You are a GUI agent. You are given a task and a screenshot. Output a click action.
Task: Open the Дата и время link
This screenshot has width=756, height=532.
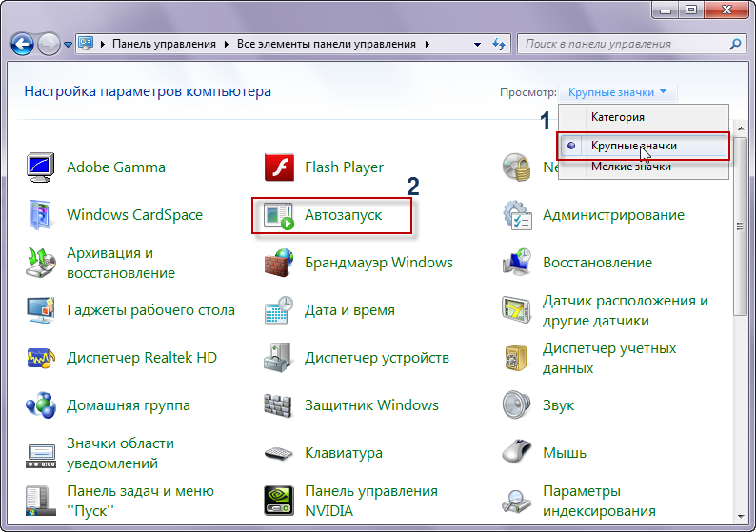click(349, 310)
